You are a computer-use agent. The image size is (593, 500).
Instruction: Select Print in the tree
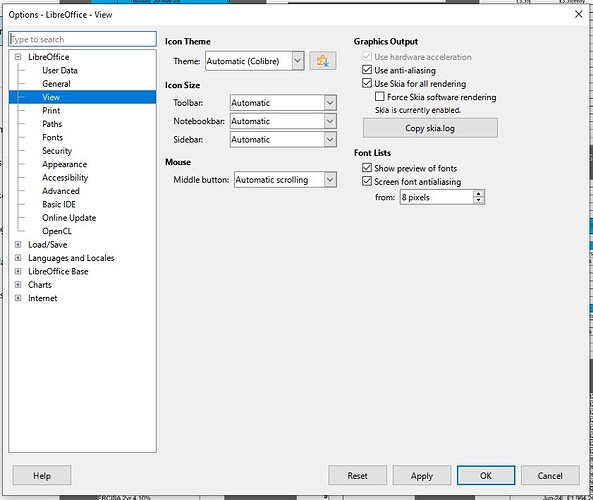(x=51, y=110)
